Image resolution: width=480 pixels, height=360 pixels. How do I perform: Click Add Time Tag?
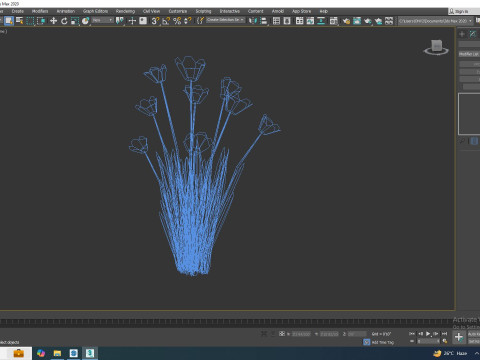coord(383,342)
